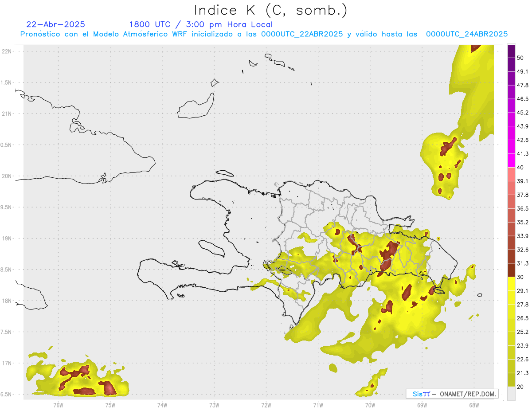Click the "40" colorbar label
Screen dimensions: 532x411
520,168
